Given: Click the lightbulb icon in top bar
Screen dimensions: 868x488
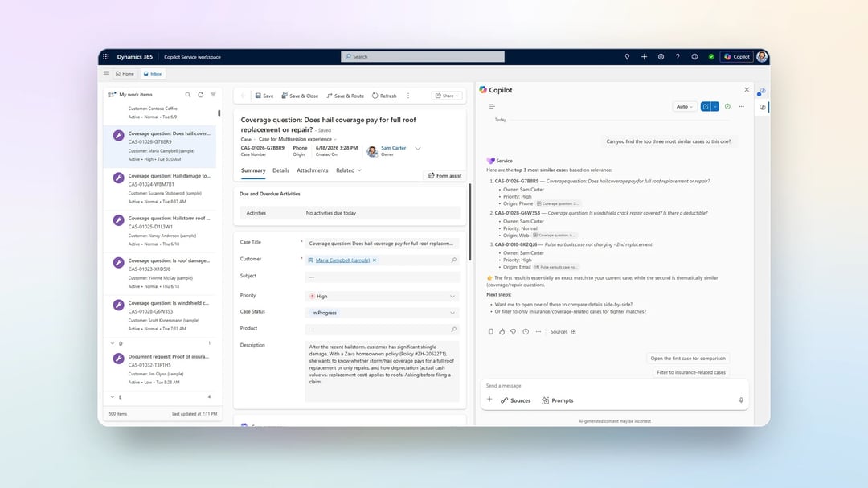Looking at the screenshot, I should 627,56.
